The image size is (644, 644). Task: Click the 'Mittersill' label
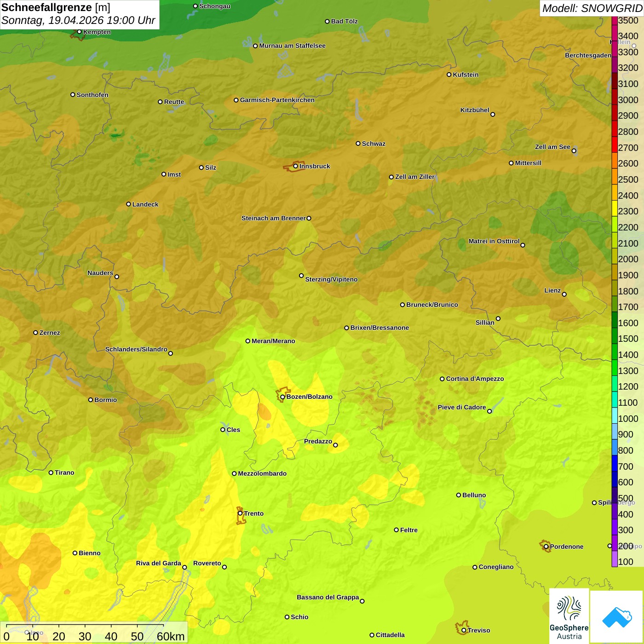click(528, 163)
